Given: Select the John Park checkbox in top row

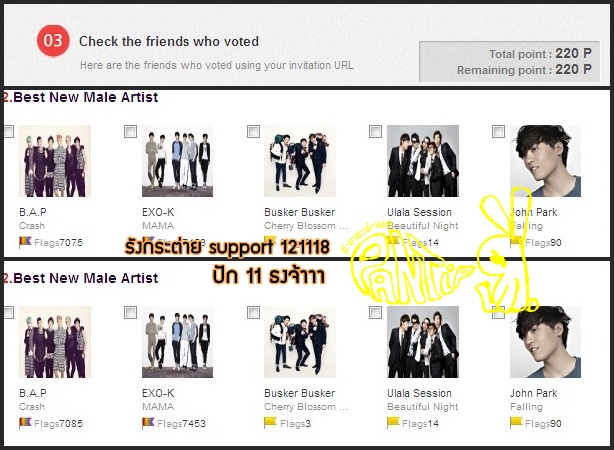Looking at the screenshot, I should [498, 132].
